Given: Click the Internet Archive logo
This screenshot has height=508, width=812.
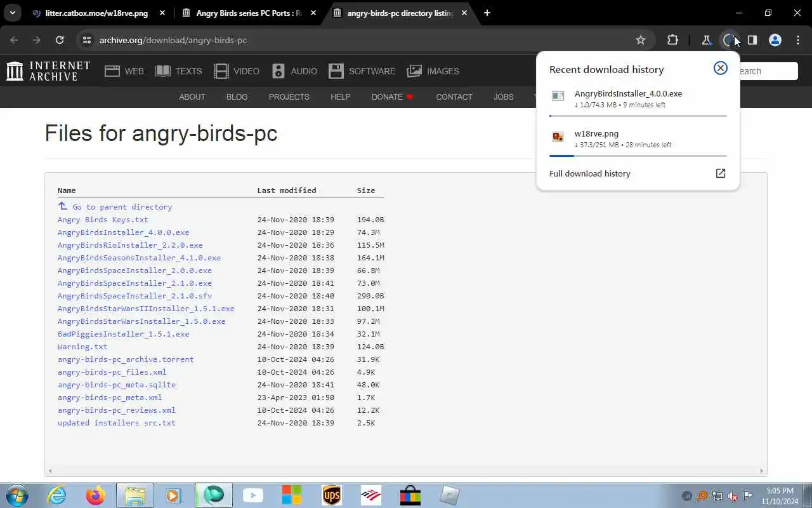Looking at the screenshot, I should (x=48, y=71).
